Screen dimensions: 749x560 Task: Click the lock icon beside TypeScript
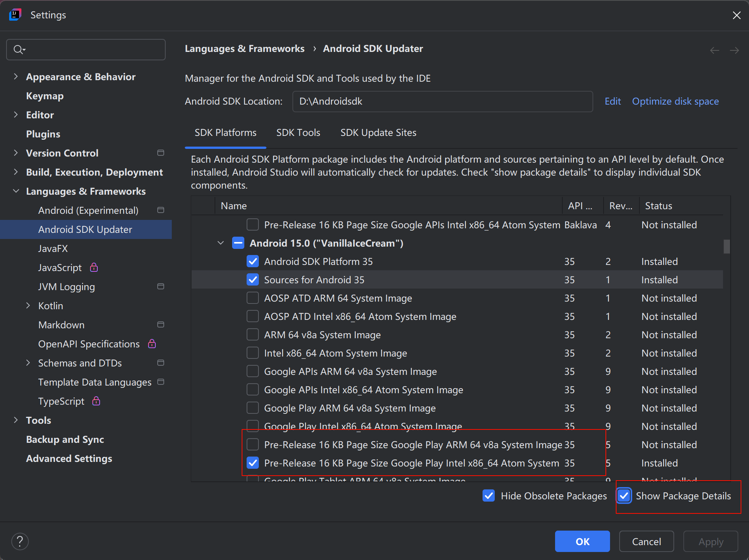[x=96, y=401]
